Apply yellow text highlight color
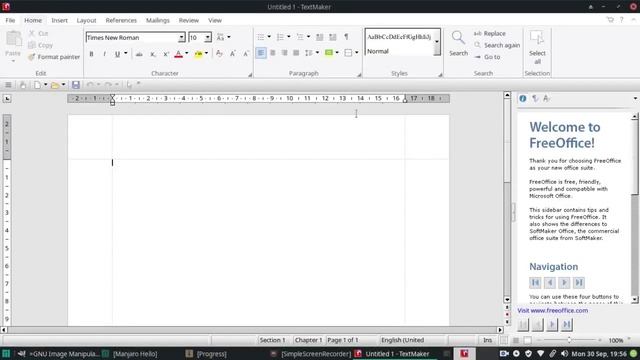 coord(198,54)
